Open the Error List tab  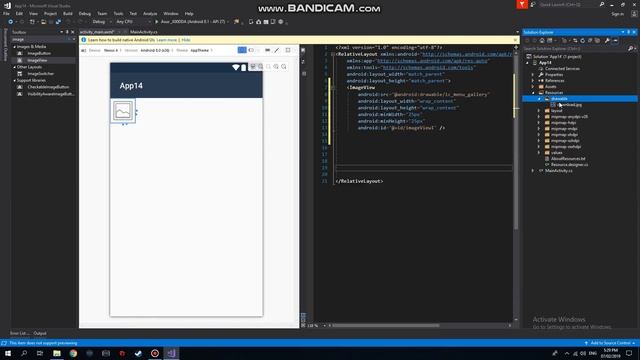tap(19, 333)
